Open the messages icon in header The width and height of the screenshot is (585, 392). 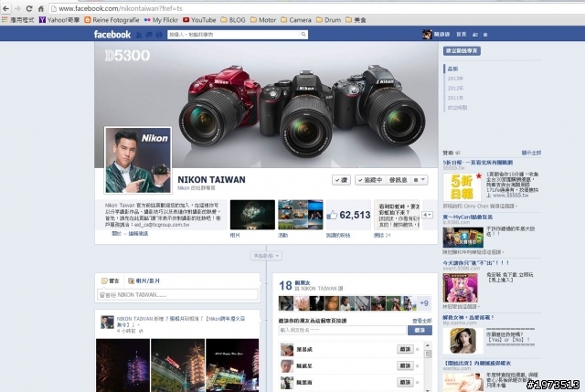click(149, 35)
